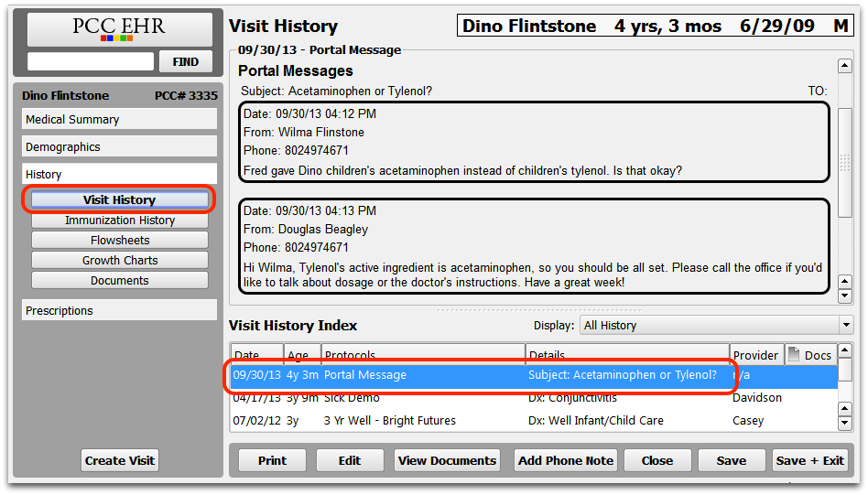The image size is (868, 495).
Task: Click the Dino Flintstone patient banner
Action: [656, 26]
